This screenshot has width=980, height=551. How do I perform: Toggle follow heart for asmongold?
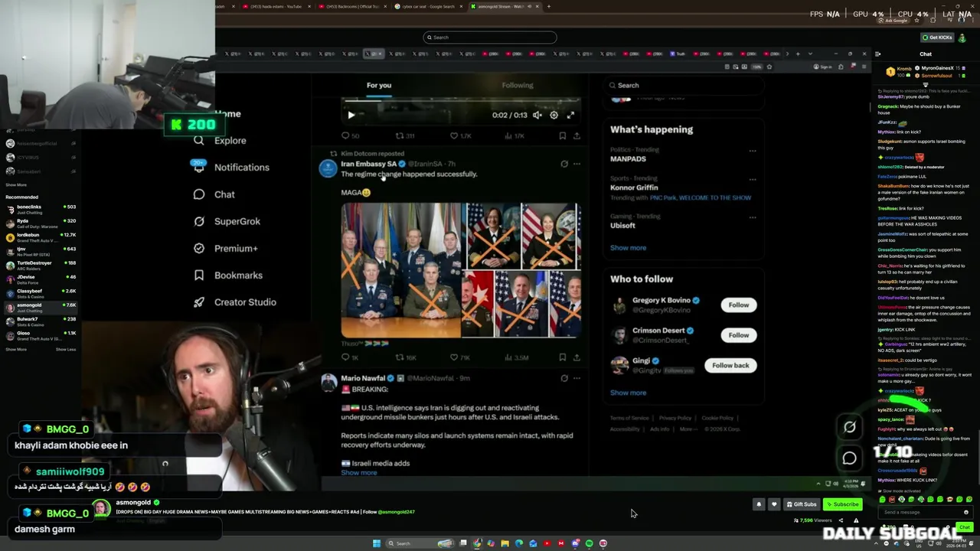coord(774,504)
